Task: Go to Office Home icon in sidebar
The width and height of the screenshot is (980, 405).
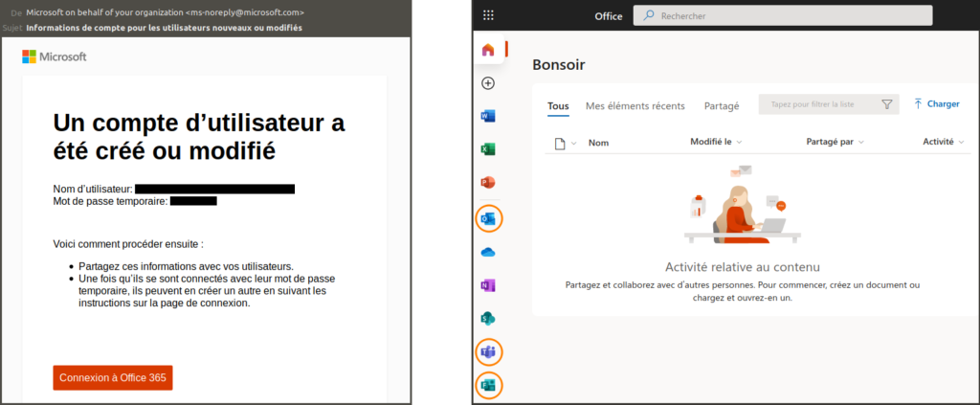Action: 488,50
